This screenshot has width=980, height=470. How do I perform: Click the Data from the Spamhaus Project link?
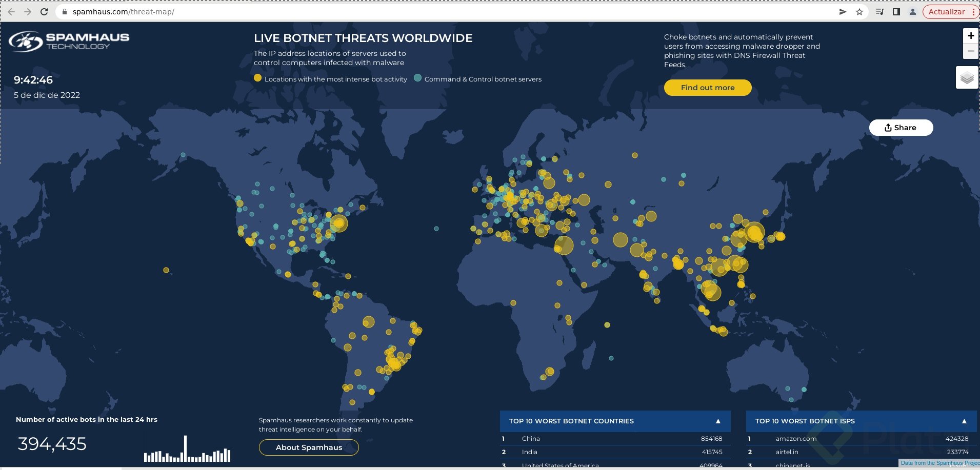pyautogui.click(x=939, y=463)
